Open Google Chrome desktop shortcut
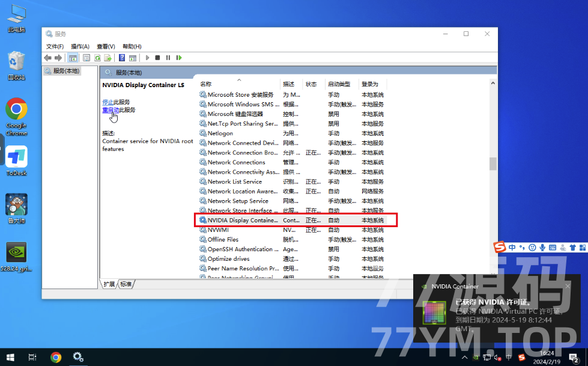The width and height of the screenshot is (588, 366). click(16, 117)
